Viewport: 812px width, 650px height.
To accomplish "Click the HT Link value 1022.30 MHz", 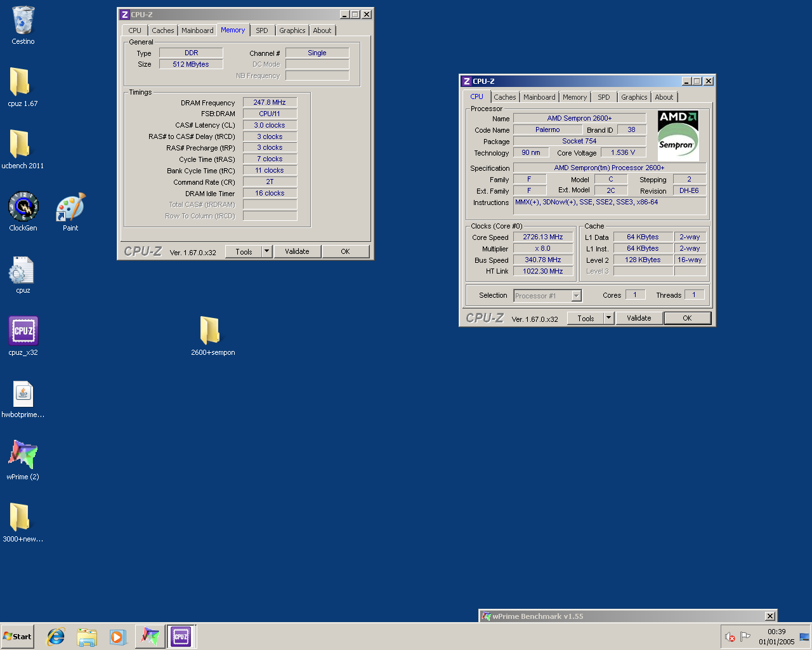I will pos(543,271).
